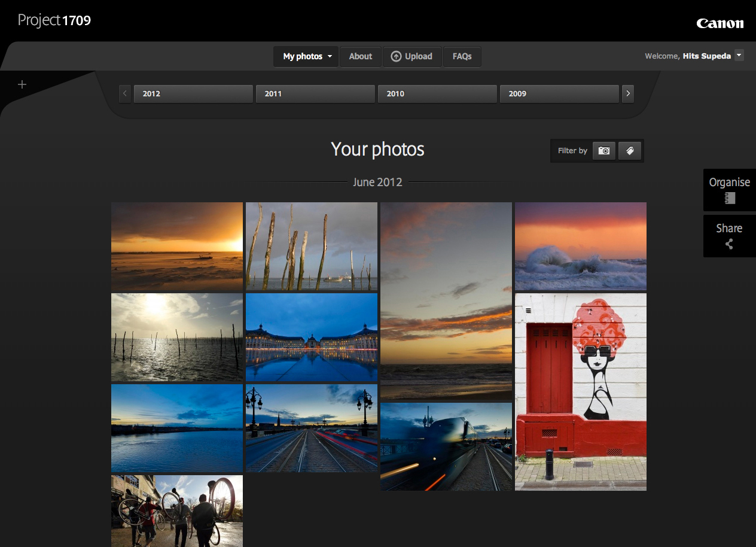This screenshot has height=547, width=756.
Task: Open the red door mural photo
Action: 580,391
